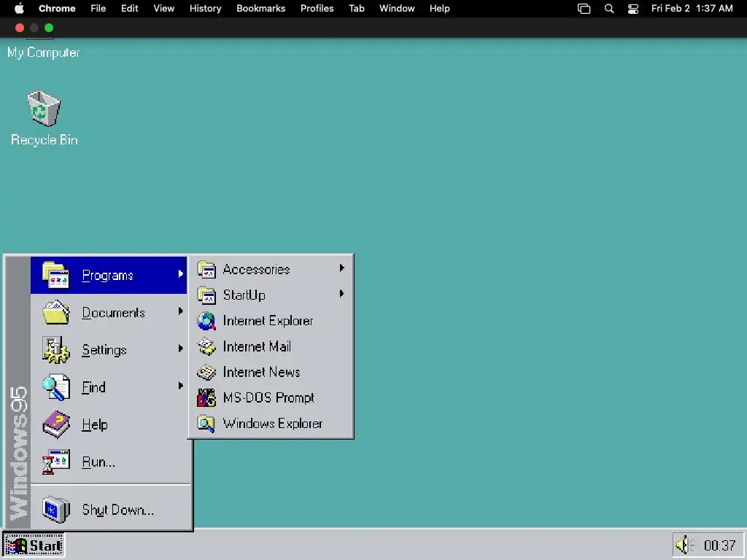
Task: Click macOS date and time display
Action: pyautogui.click(x=692, y=9)
